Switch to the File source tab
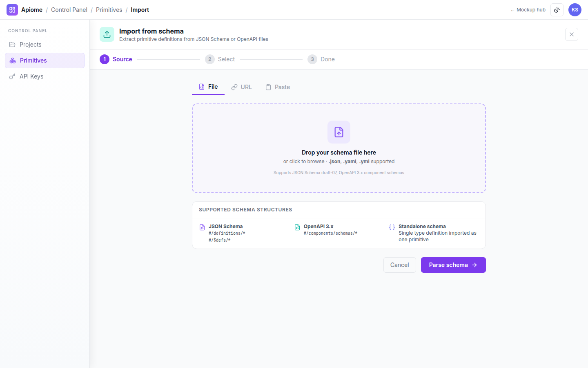This screenshot has width=588, height=368. coord(208,87)
